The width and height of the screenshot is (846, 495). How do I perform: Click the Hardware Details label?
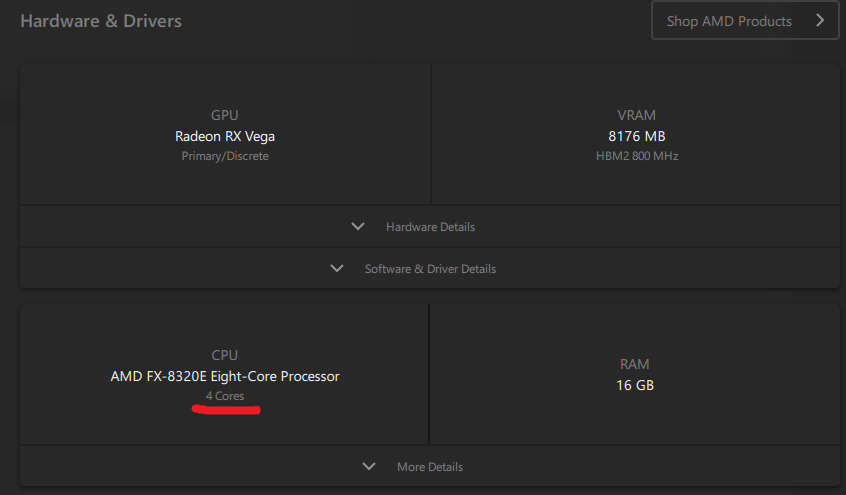click(430, 227)
